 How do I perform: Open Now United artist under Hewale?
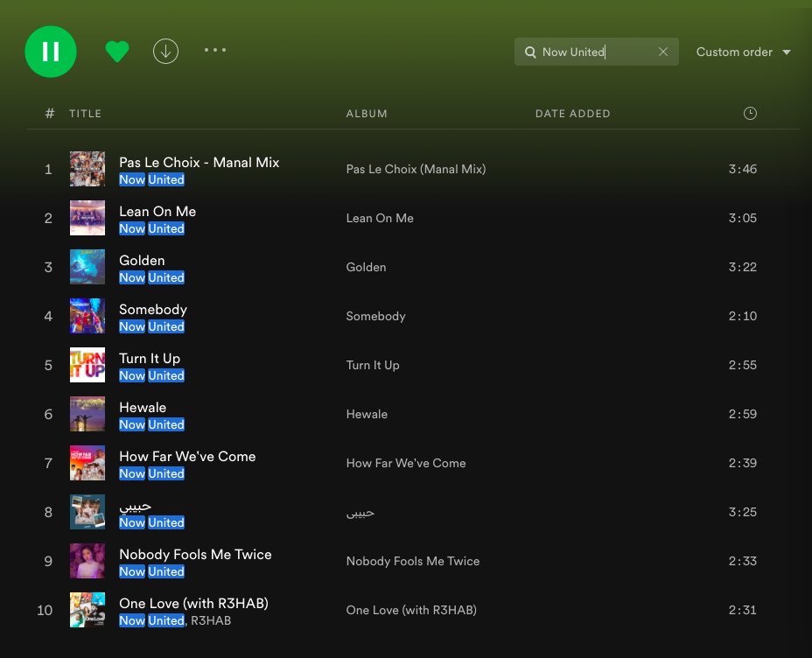[151, 424]
